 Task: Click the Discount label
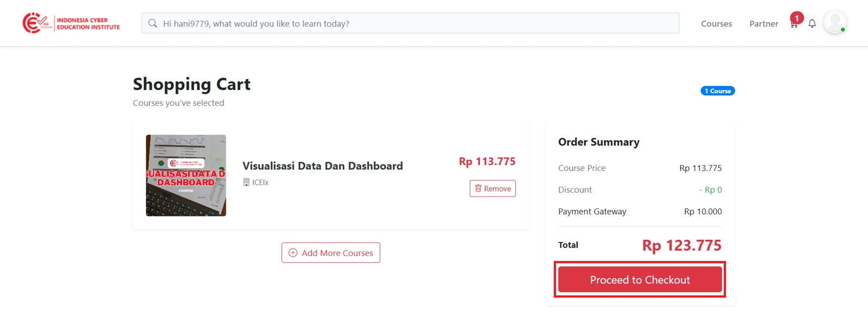[575, 190]
